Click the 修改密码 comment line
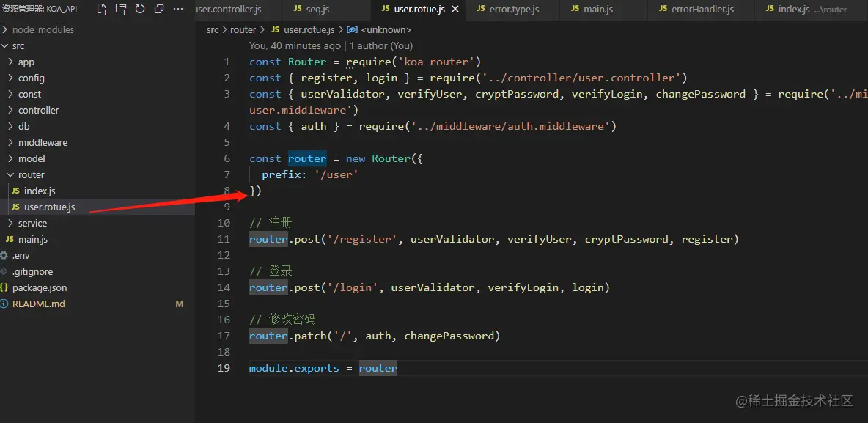The height and width of the screenshot is (423, 868). (282, 320)
